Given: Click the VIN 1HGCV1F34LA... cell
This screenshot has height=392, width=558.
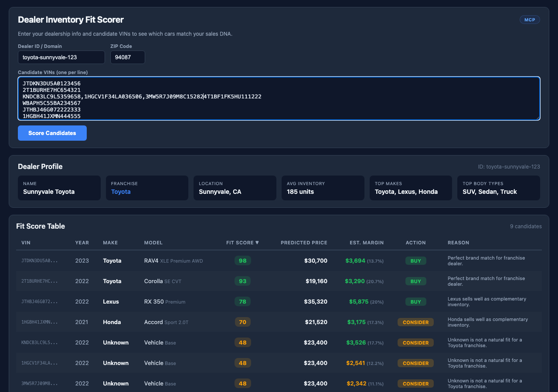Looking at the screenshot, I should point(40,363).
